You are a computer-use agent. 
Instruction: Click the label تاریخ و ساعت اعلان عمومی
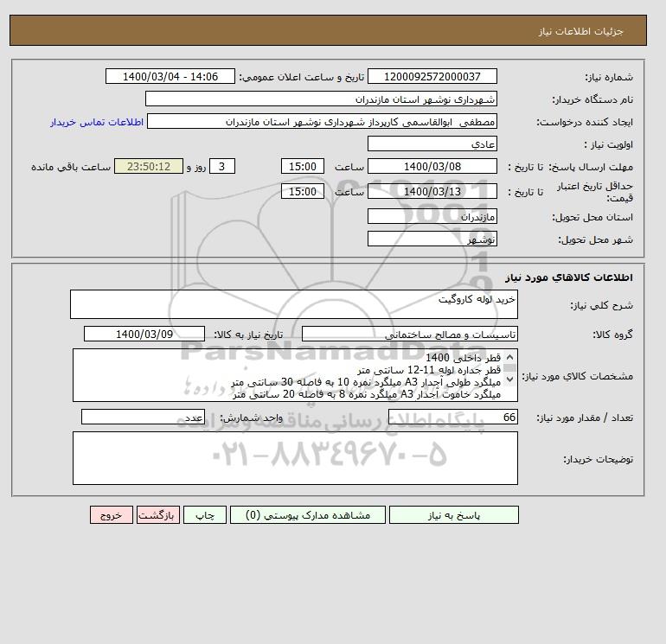pos(302,77)
